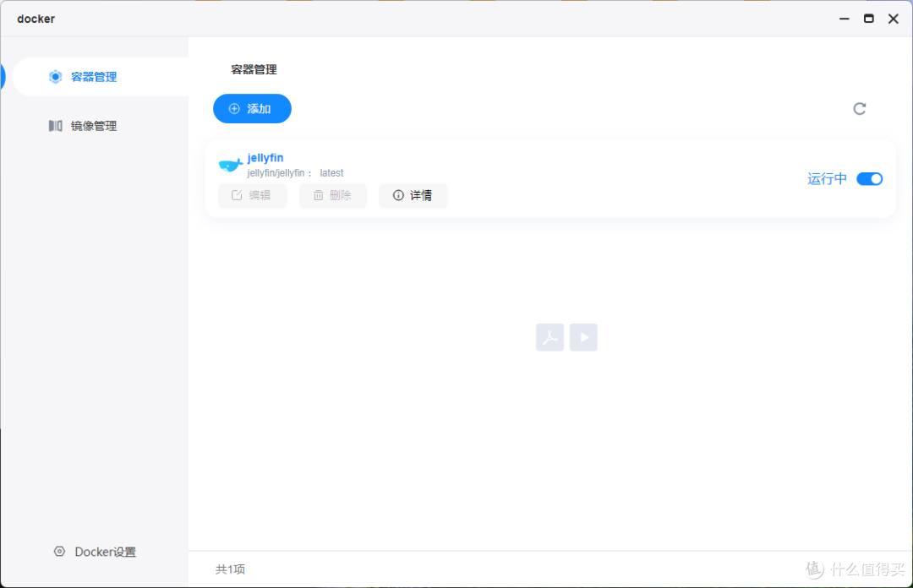This screenshot has height=588, width=913.
Task: Click the blue whale icon of jellyfin
Action: (x=231, y=166)
